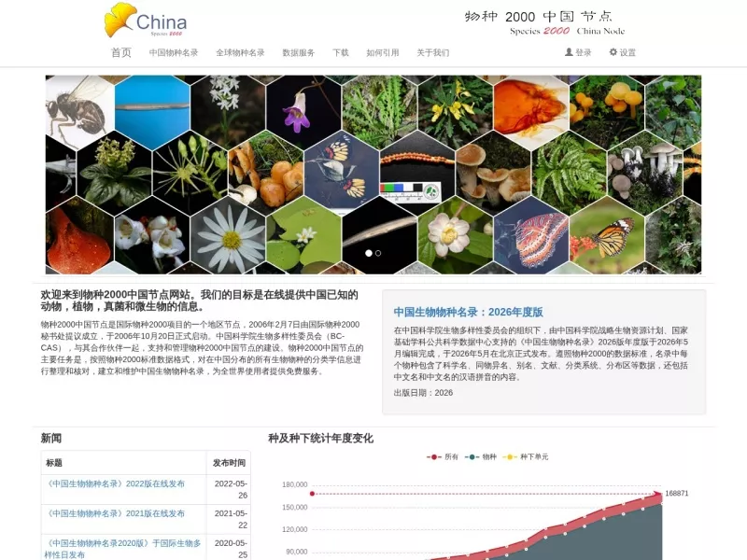Open the 2020版 news link
This screenshot has width=747, height=560.
coord(122,549)
